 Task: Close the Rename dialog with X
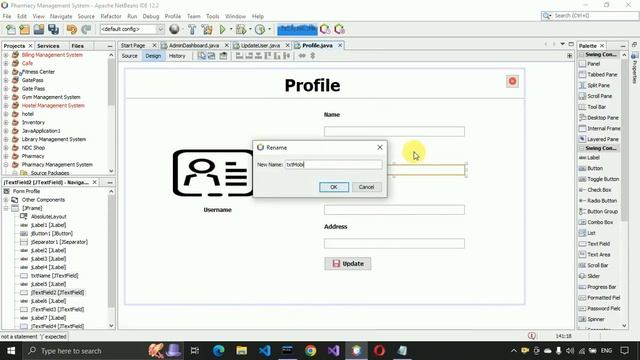point(380,147)
